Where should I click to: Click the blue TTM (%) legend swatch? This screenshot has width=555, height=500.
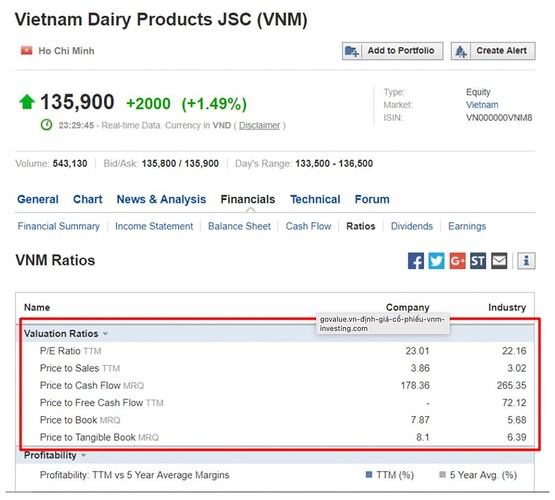[369, 475]
